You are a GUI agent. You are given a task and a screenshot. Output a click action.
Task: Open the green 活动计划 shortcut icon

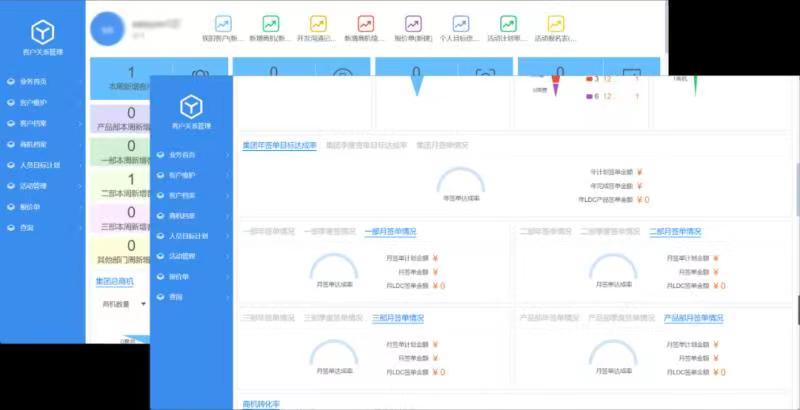click(x=508, y=24)
